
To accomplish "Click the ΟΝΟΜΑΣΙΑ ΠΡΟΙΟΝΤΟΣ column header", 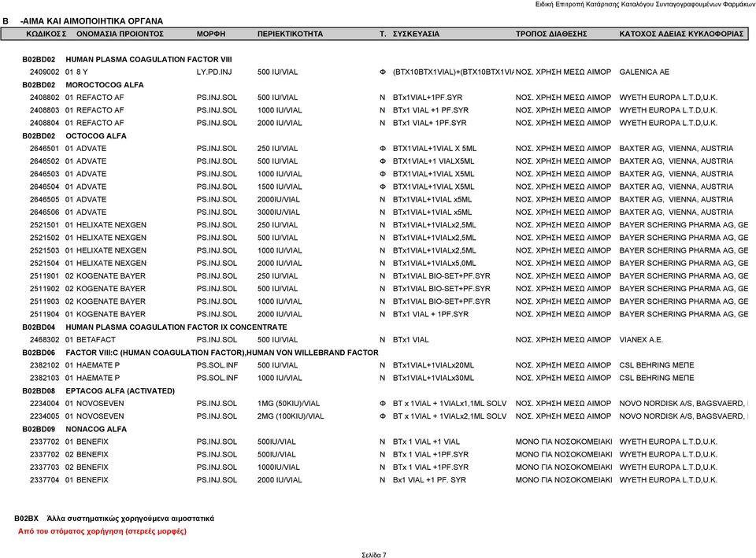I will pyautogui.click(x=120, y=34).
